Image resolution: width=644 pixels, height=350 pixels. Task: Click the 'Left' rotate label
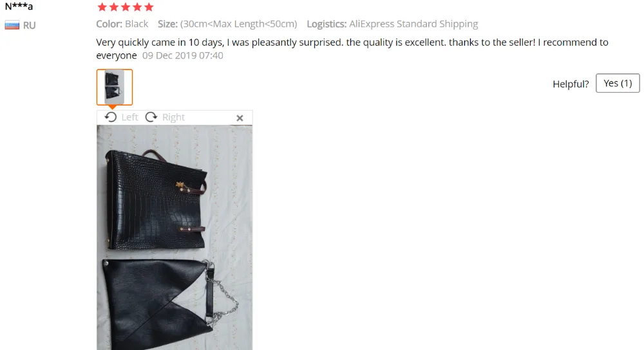pyautogui.click(x=130, y=117)
